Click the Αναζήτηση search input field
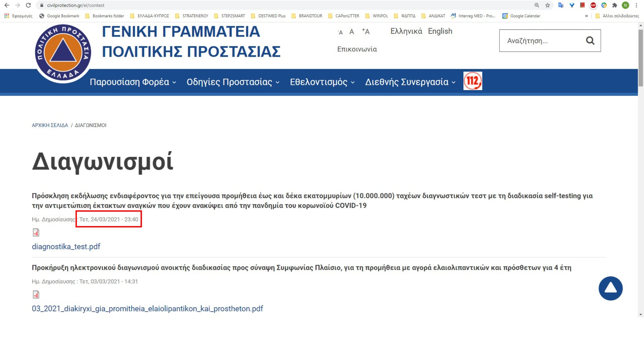Image resolution: width=644 pixels, height=347 pixels. [542, 41]
